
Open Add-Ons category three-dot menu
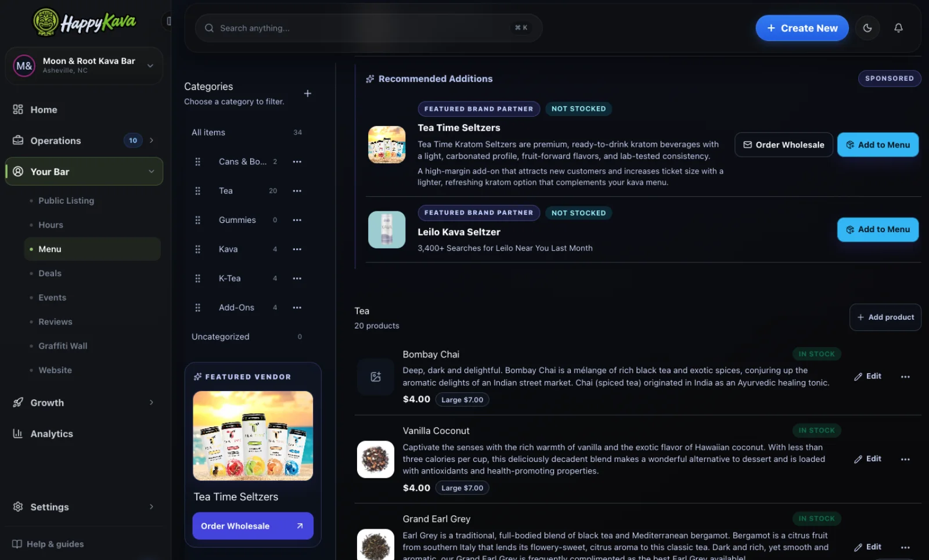tap(297, 308)
